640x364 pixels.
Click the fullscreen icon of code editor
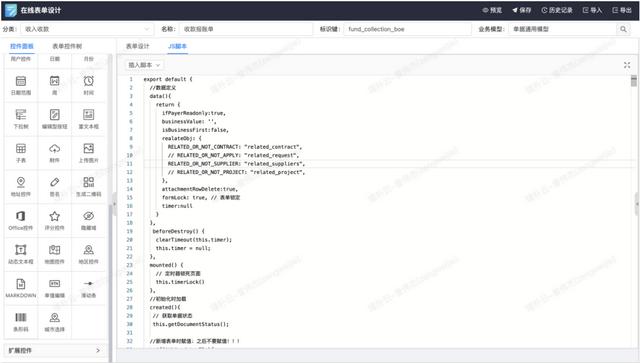point(627,65)
